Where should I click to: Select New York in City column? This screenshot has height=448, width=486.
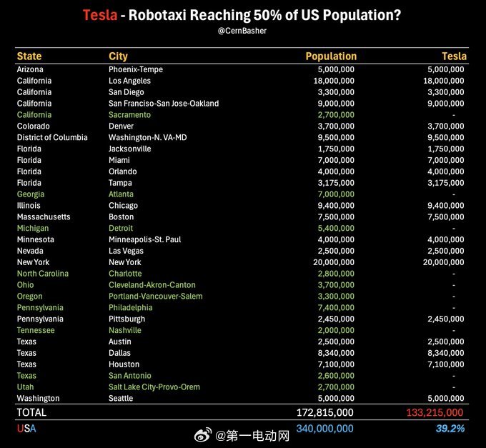tap(125, 262)
